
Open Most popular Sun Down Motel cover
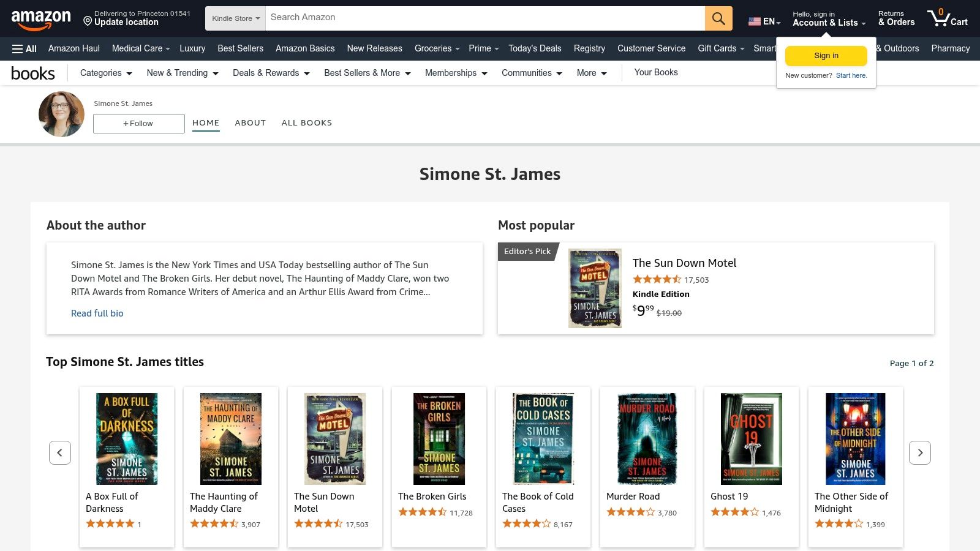tap(595, 288)
